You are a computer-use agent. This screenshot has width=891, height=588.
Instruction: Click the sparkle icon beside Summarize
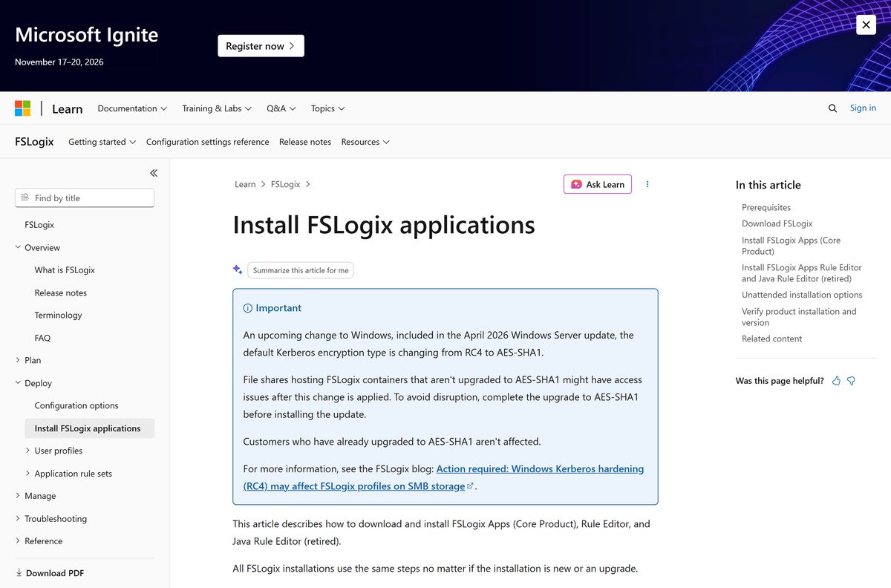[x=238, y=269]
